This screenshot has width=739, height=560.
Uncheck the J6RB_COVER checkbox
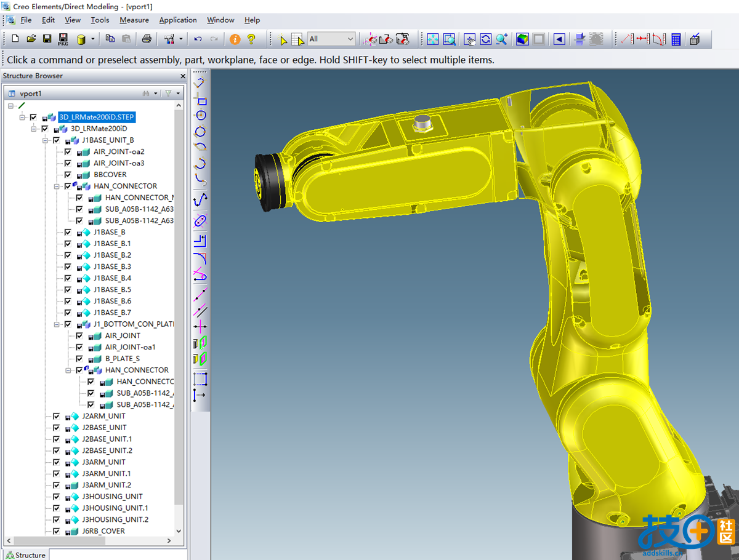click(x=57, y=531)
